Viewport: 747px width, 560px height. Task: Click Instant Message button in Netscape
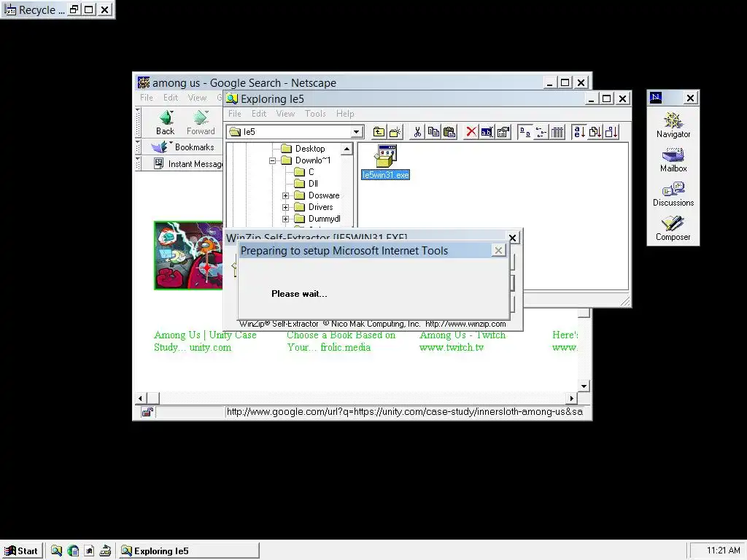point(188,164)
